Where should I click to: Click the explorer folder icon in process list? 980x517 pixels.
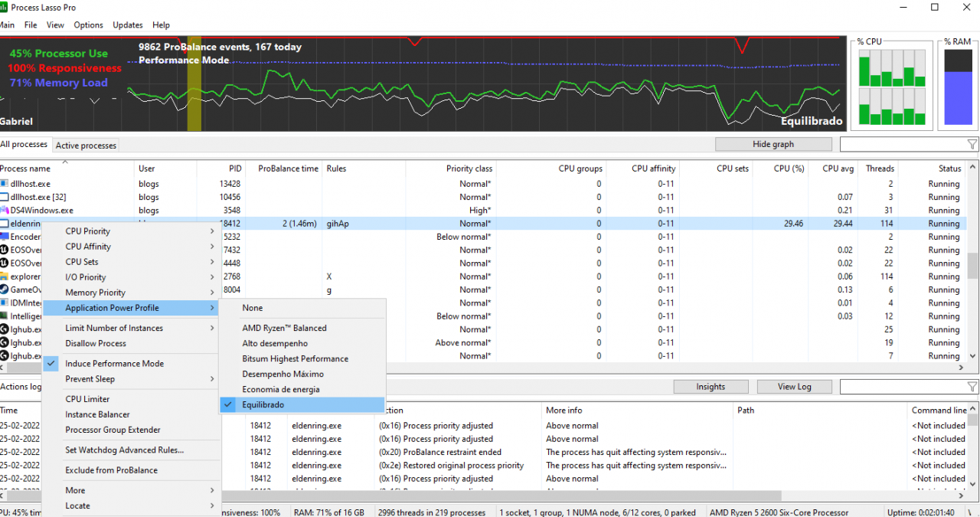[5, 276]
